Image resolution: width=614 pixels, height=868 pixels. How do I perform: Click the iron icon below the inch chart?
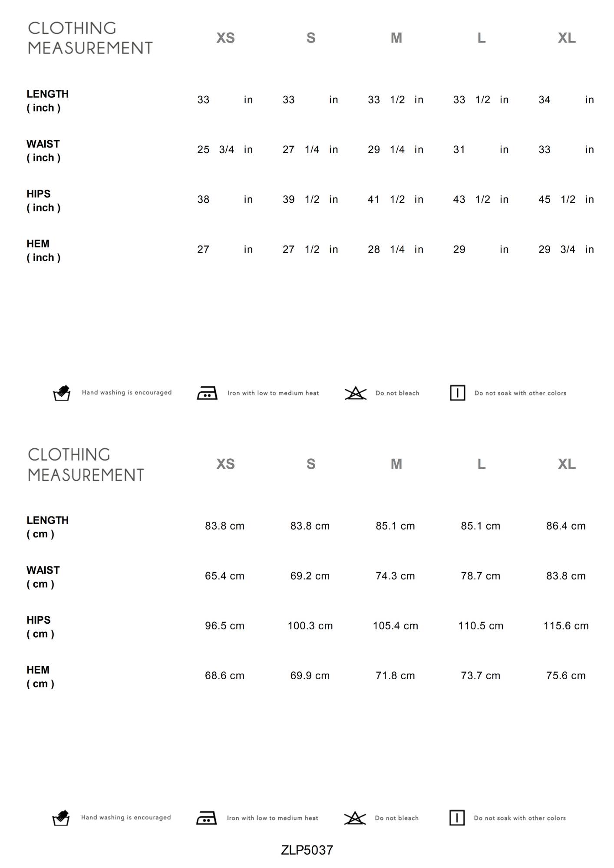click(207, 393)
